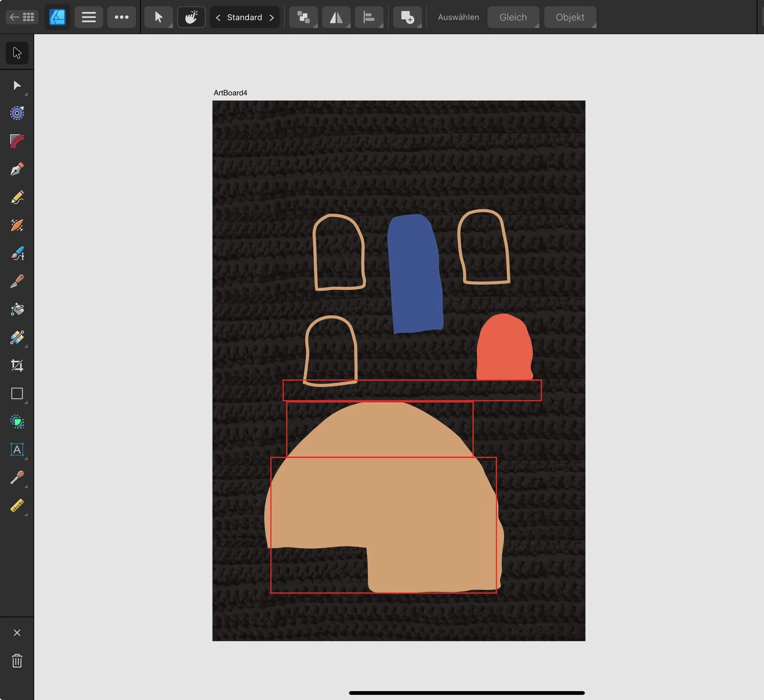
Task: Pick the Color Picker eyedropper tool
Action: tap(17, 477)
